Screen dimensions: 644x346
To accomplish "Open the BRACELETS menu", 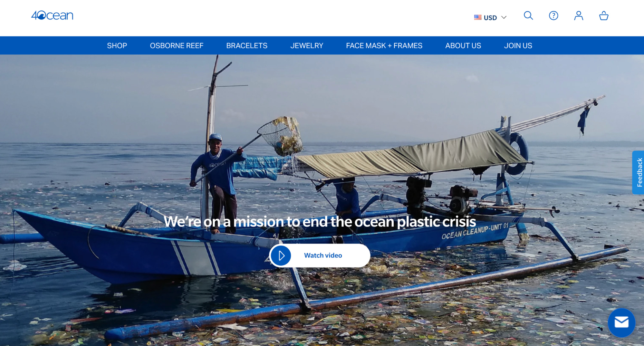I will point(247,45).
